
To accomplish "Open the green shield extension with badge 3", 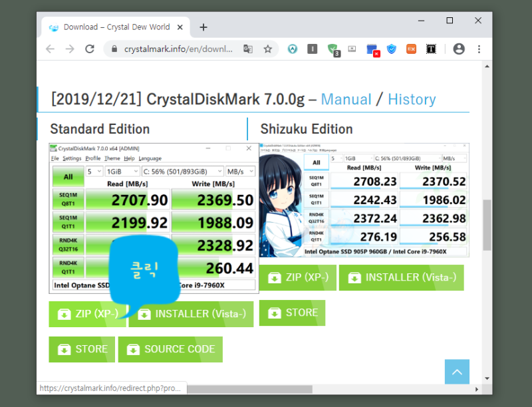I will (333, 50).
